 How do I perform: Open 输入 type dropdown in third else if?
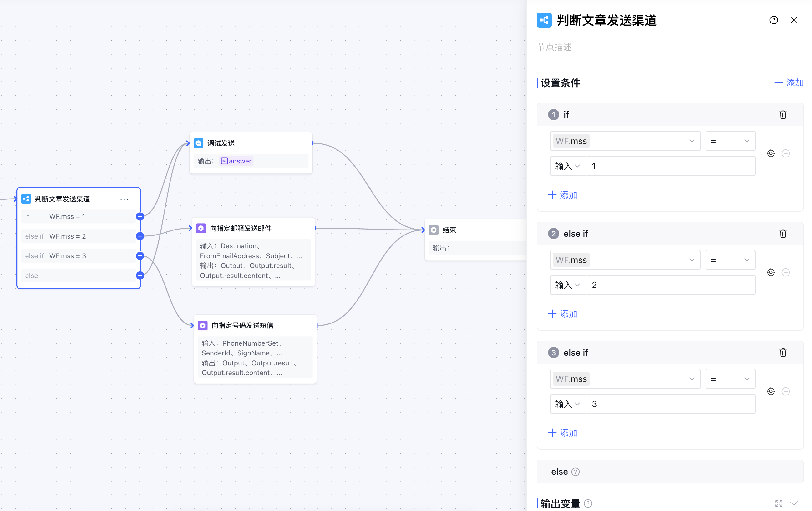pyautogui.click(x=567, y=404)
